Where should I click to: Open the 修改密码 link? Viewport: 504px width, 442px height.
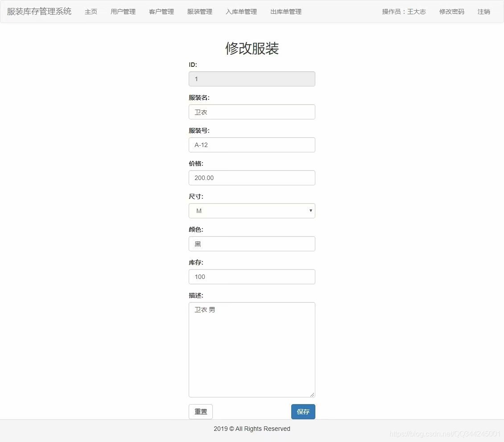coord(451,12)
